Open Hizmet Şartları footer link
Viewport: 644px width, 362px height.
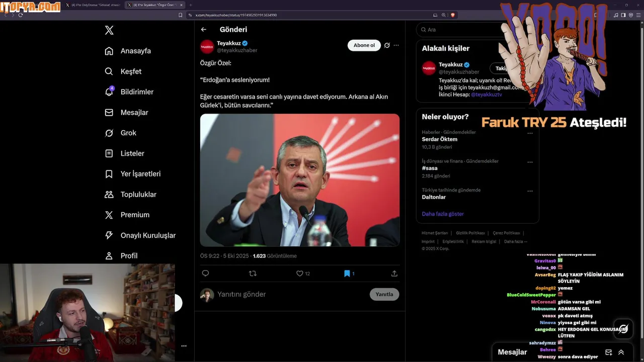[435, 233]
